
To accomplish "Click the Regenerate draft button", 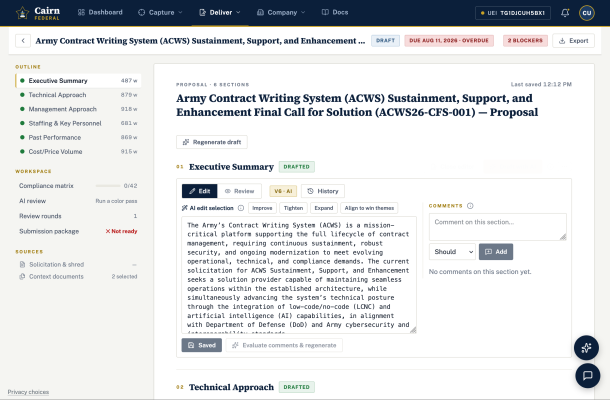I will (212, 142).
